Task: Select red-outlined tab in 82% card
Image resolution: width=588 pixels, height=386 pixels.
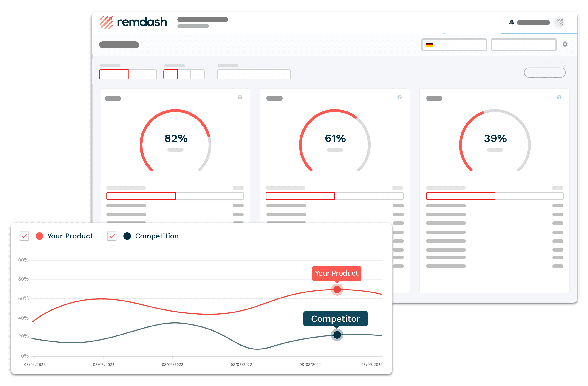Action: (141, 196)
